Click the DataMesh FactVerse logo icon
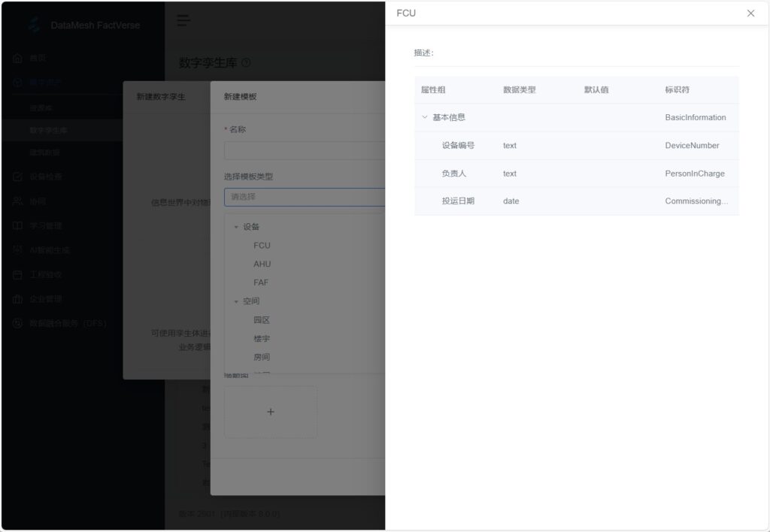The image size is (770, 532). pyautogui.click(x=35, y=24)
